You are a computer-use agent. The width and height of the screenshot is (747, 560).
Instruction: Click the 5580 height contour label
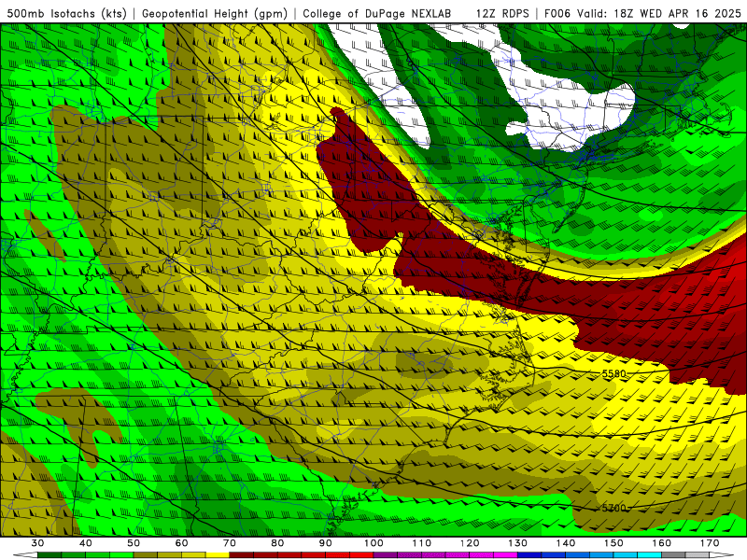613,374
